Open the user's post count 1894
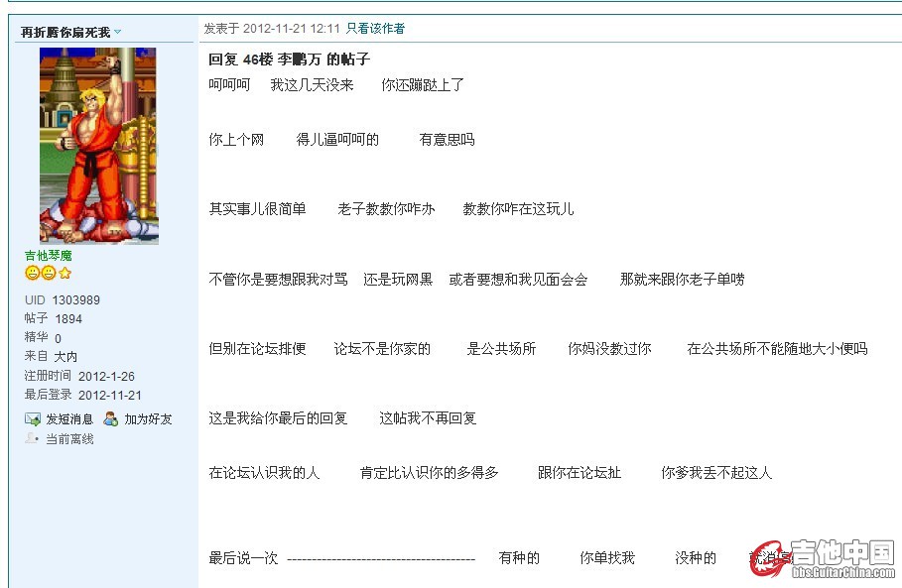The width and height of the screenshot is (902, 588). click(x=68, y=319)
